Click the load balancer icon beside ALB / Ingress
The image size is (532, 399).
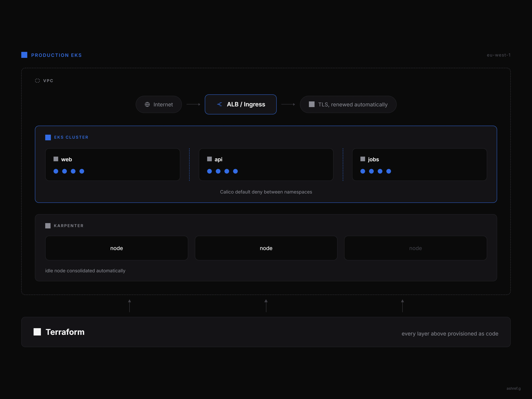[x=219, y=104]
